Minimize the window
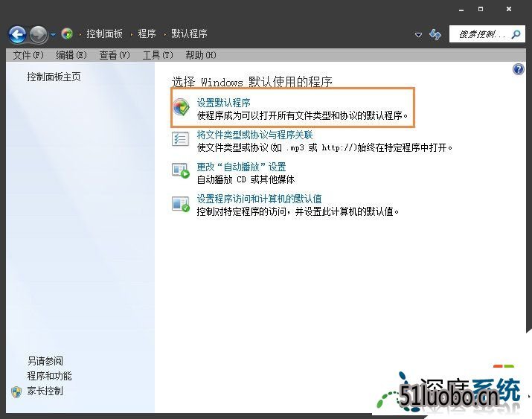Viewport: 532px width, 419px height. pyautogui.click(x=461, y=10)
